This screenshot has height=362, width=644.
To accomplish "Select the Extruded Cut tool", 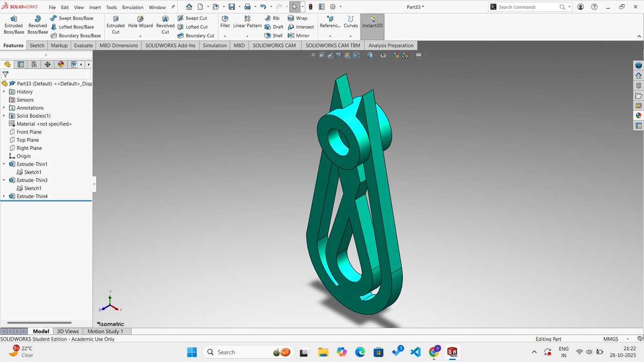I will (115, 25).
